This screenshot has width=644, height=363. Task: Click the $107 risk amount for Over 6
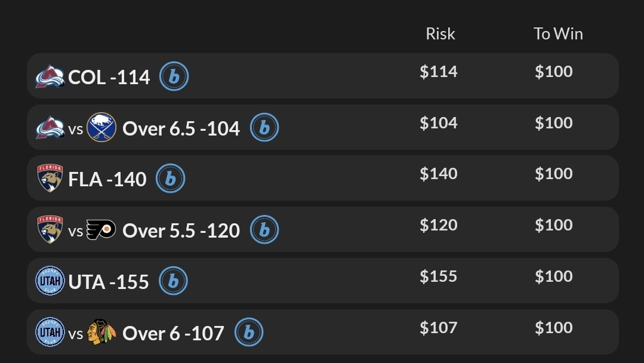tap(438, 328)
